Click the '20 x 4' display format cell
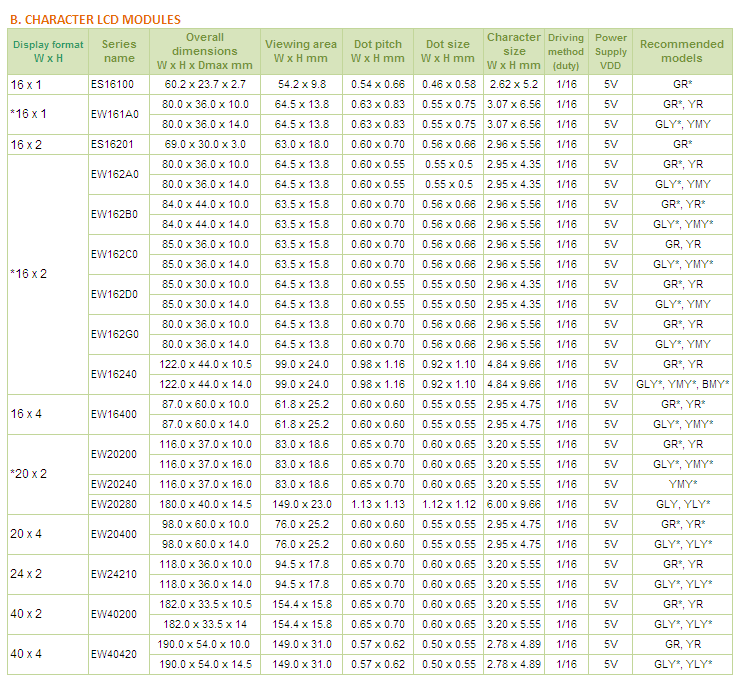This screenshot has height=680, width=736. pos(48,534)
